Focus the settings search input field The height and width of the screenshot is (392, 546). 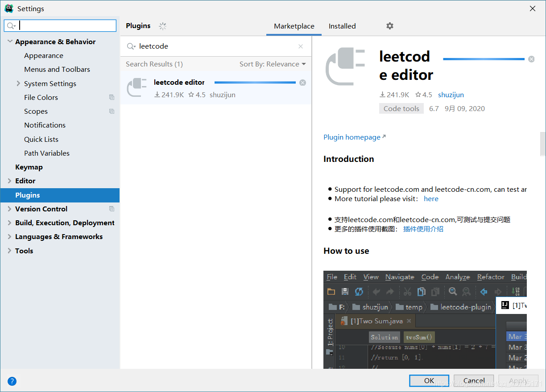pyautogui.click(x=60, y=26)
